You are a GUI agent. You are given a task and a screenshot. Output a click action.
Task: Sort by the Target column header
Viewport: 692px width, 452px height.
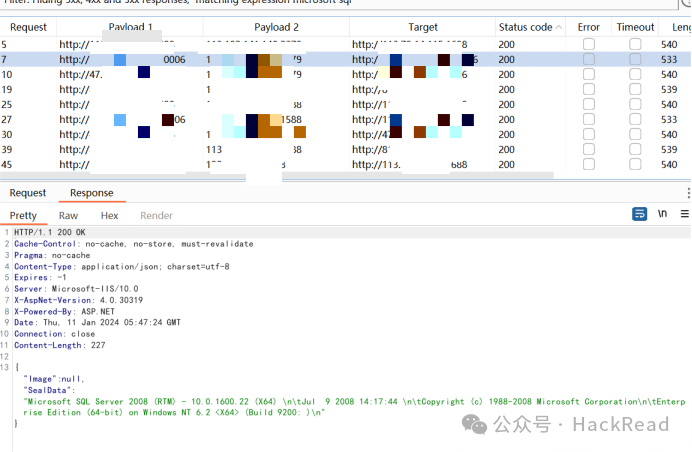[x=423, y=27]
